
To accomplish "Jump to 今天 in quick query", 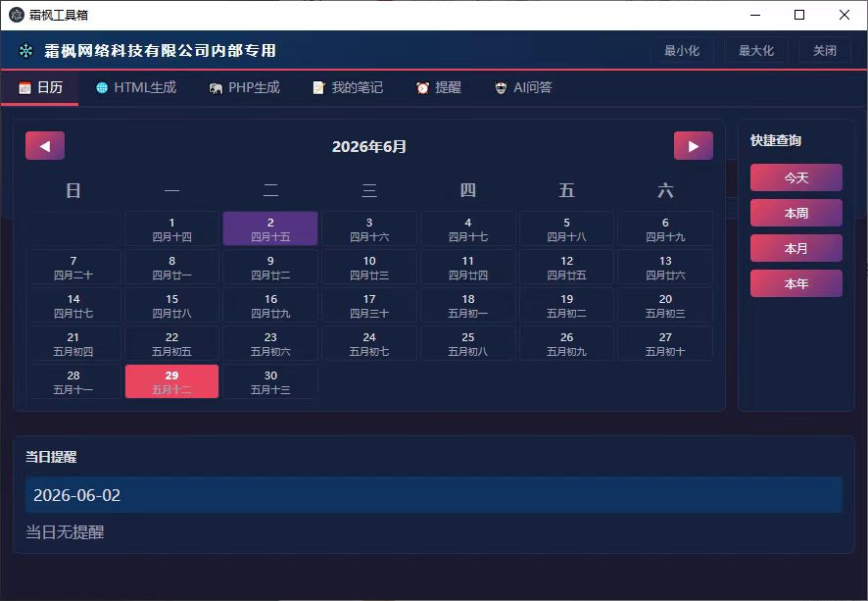I will [796, 177].
